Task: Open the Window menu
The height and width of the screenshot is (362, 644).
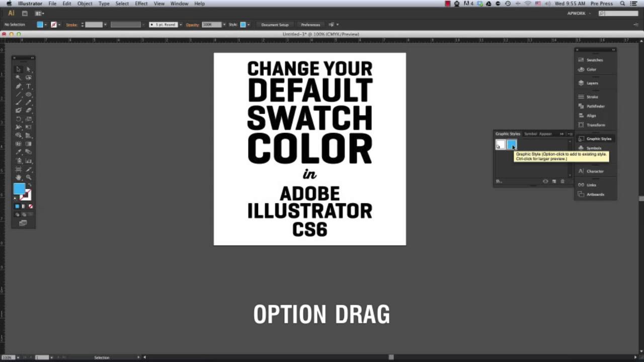Action: pos(180,4)
